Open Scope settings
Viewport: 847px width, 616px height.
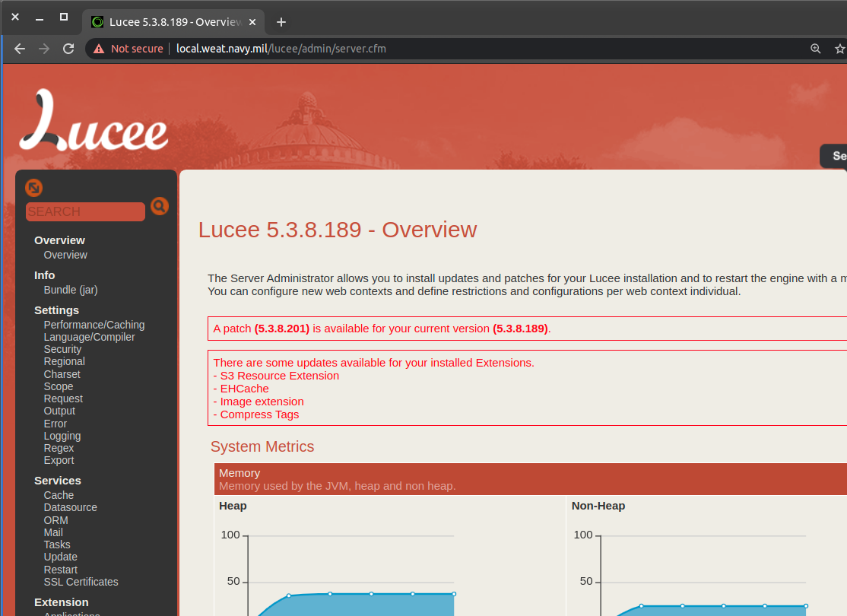click(59, 387)
